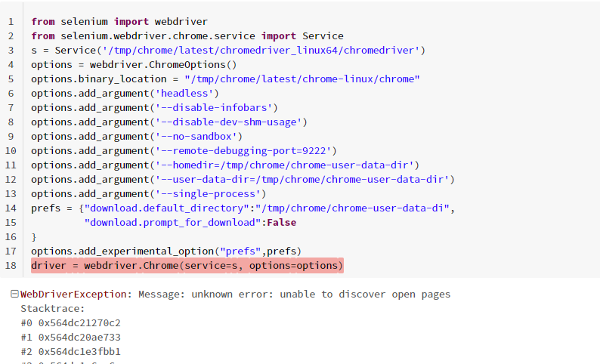The height and width of the screenshot is (364, 600).
Task: Click the highlighted driver = webdriver.Chrome line
Action: click(187, 265)
